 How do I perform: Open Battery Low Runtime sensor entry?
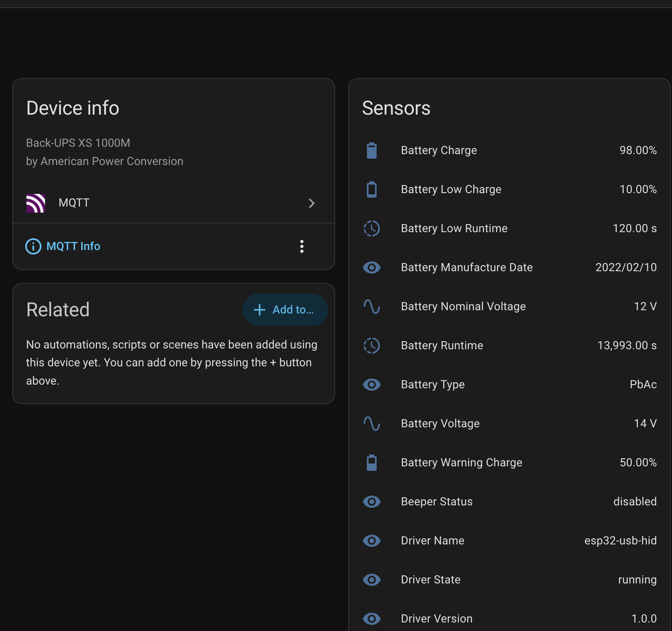tap(509, 228)
